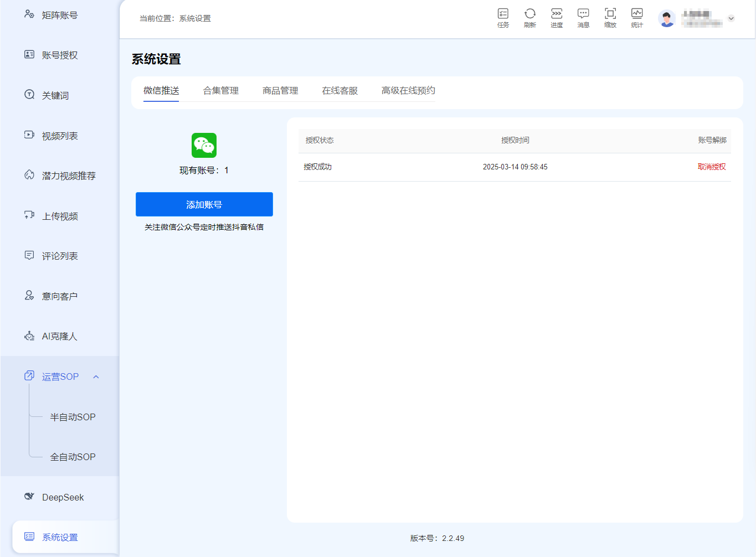Viewport: 756px width, 557px height.
Task: Expand the user account dropdown arrow
Action: [x=731, y=18]
